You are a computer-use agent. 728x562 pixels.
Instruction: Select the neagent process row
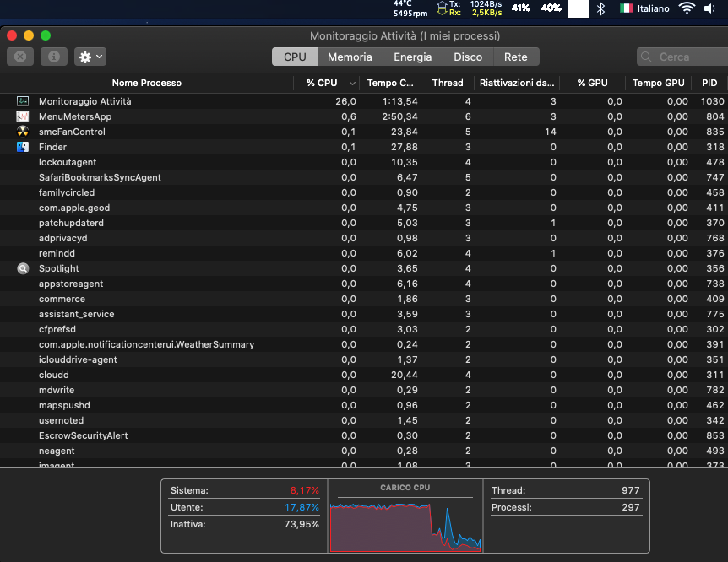(364, 451)
